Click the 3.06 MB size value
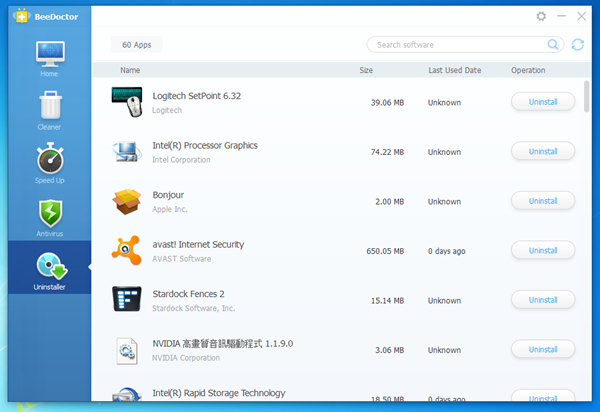 390,350
